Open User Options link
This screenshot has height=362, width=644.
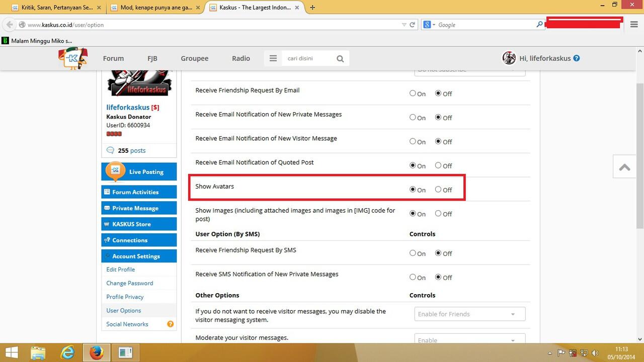(x=124, y=310)
